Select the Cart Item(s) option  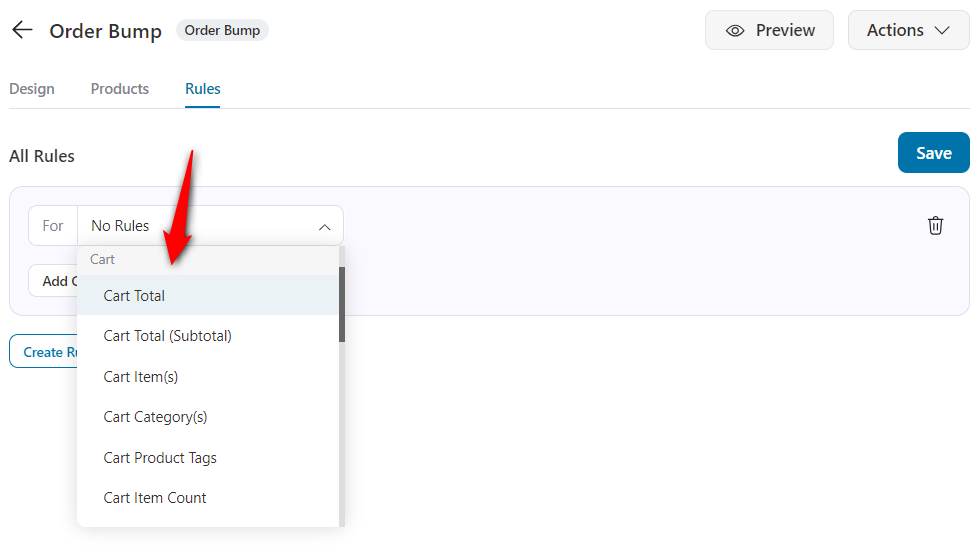point(208,377)
